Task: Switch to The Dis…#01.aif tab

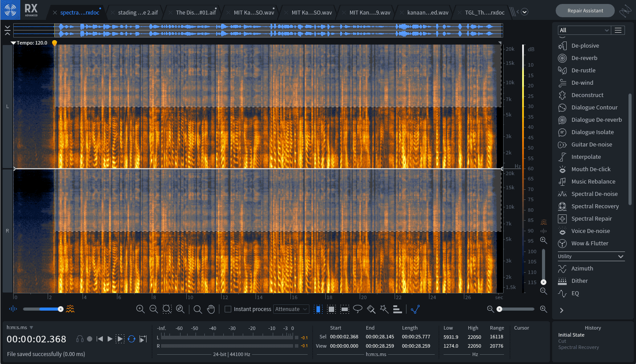Action: [196, 12]
